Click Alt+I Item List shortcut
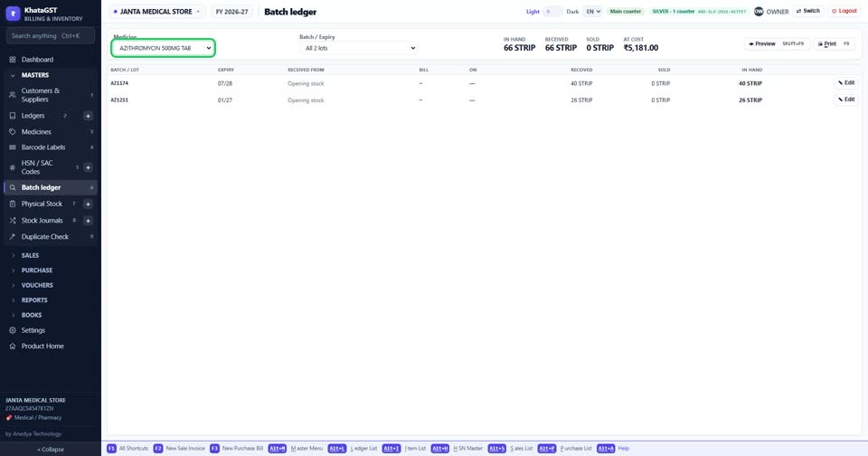This screenshot has width=868, height=456. (x=404, y=448)
